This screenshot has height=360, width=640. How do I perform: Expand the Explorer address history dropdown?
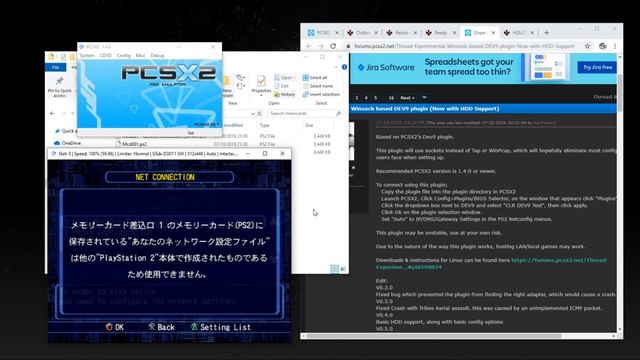pos(253,113)
